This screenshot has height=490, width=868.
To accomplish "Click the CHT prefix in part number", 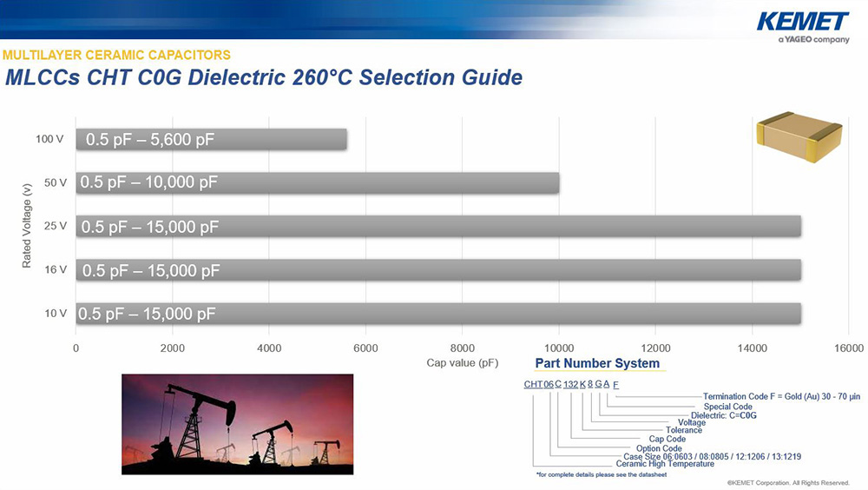I will [x=532, y=384].
